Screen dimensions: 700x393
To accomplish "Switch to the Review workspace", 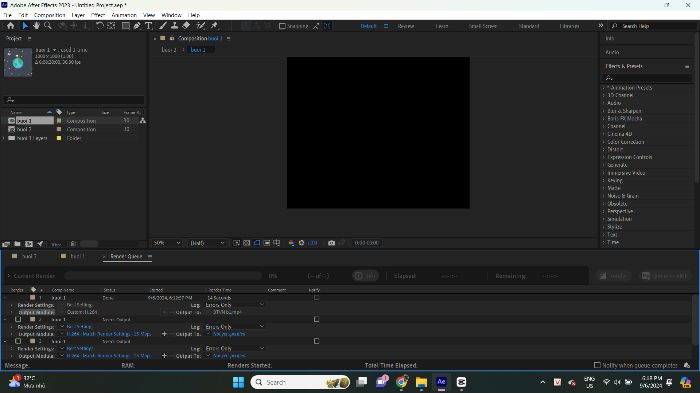I will pyautogui.click(x=406, y=26).
